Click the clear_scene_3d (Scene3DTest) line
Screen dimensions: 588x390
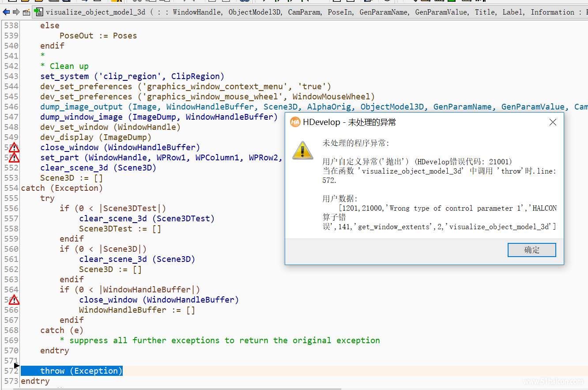click(147, 219)
